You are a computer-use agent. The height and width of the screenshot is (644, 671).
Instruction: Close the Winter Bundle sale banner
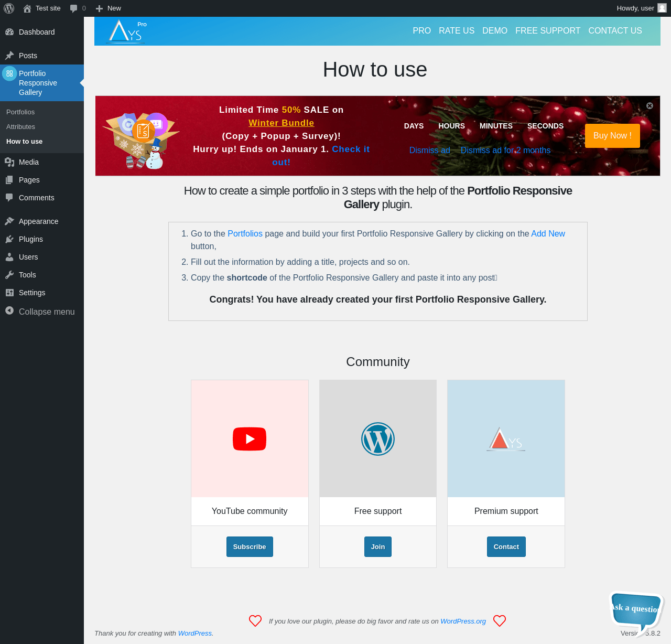click(x=650, y=105)
